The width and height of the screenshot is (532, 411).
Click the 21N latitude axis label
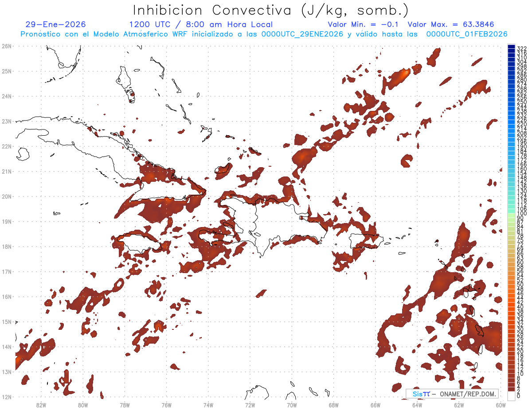coord(7,171)
